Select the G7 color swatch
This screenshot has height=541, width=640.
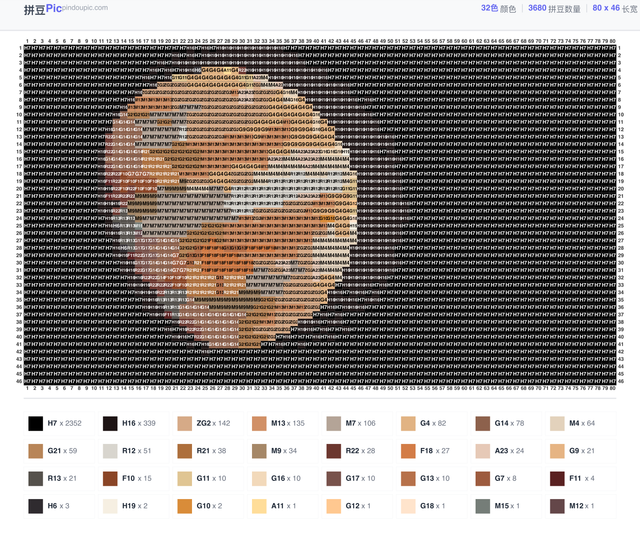(x=483, y=479)
